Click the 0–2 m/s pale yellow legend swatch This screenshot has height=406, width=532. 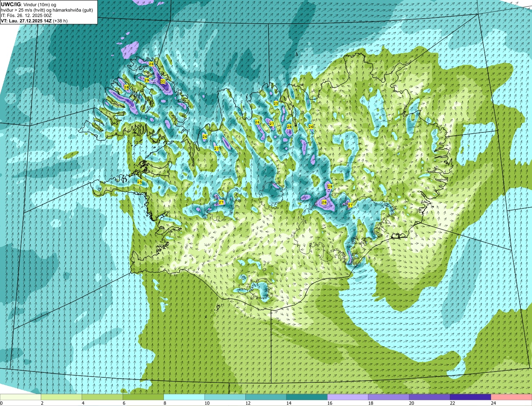pyautogui.click(x=20, y=397)
